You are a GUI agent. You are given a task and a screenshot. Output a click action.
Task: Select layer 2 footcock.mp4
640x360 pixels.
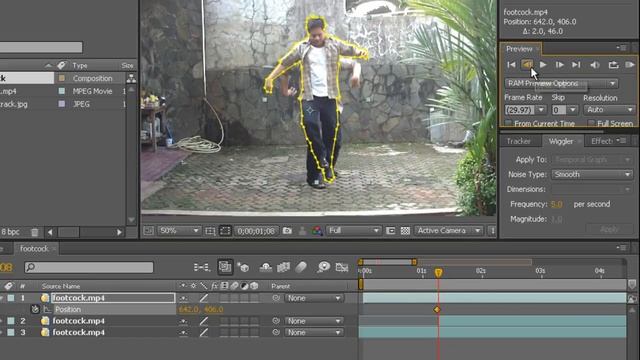pos(78,321)
